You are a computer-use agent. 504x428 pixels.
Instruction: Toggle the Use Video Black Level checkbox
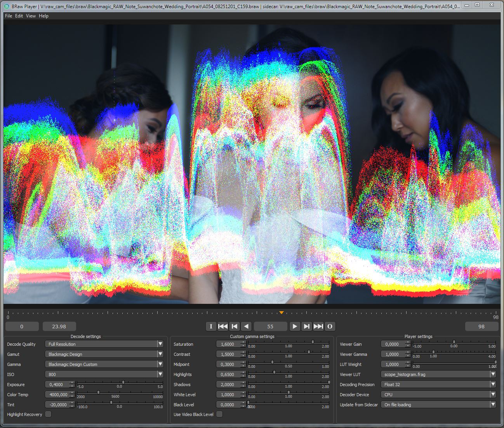(219, 414)
